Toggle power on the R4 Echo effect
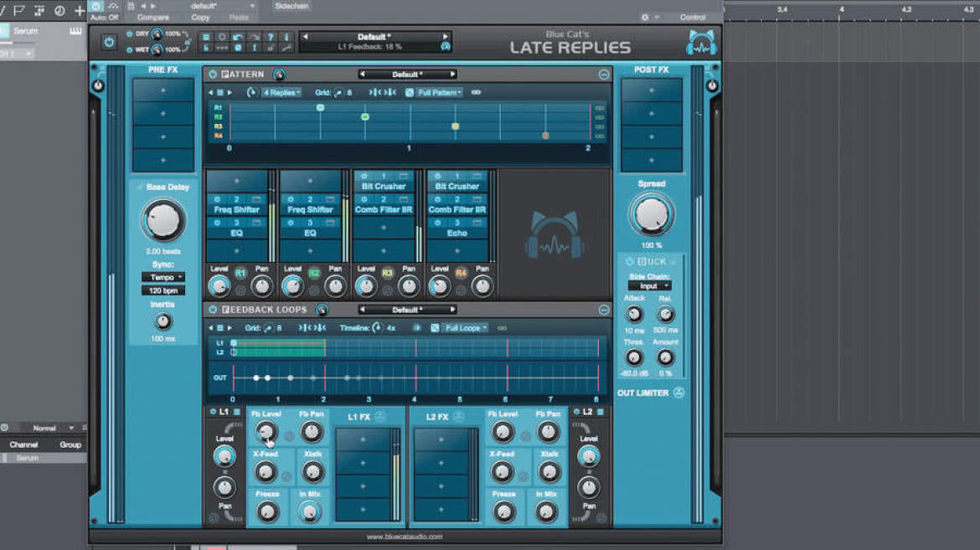Image resolution: width=980 pixels, height=550 pixels. click(x=437, y=223)
